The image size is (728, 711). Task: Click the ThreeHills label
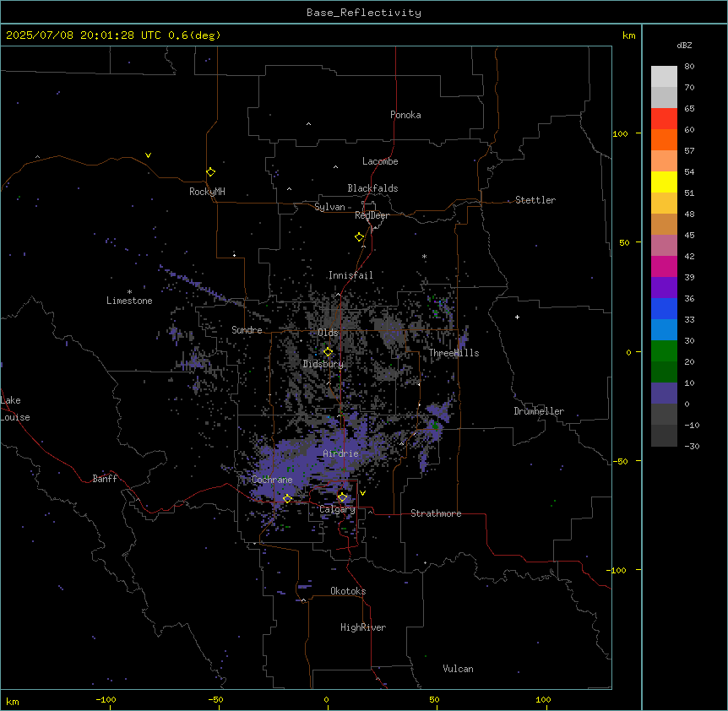point(454,353)
